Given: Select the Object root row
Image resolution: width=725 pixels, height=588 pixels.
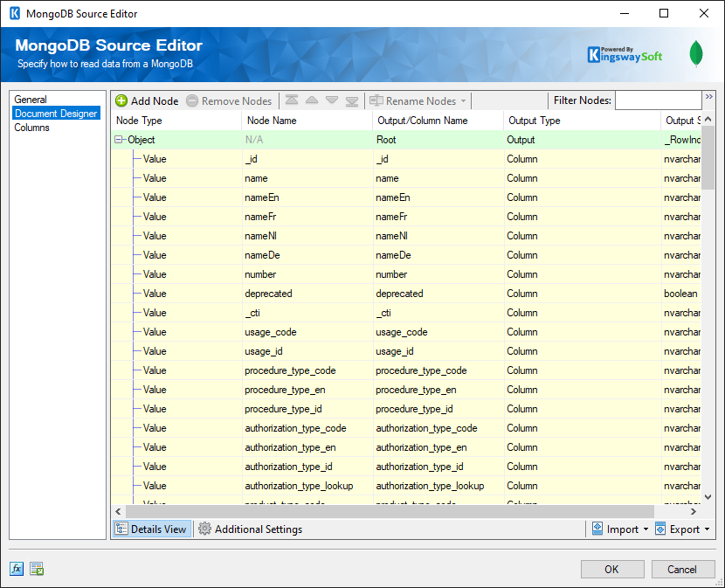Looking at the screenshot, I should point(406,140).
